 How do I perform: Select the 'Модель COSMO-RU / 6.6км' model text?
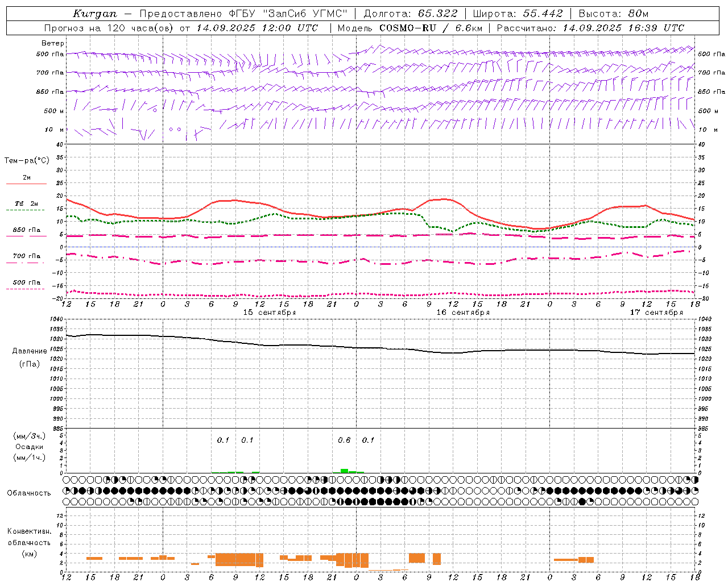coord(409,28)
